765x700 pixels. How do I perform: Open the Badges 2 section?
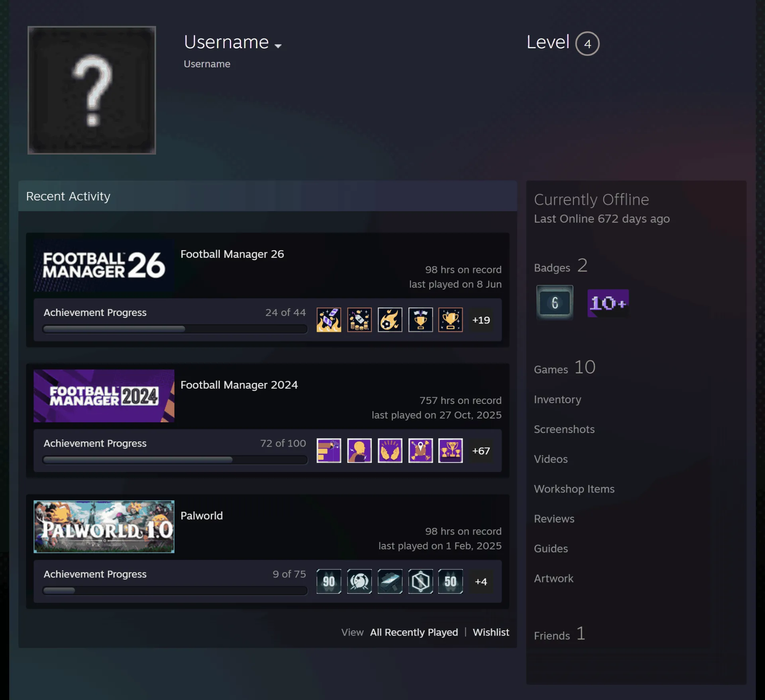point(561,266)
